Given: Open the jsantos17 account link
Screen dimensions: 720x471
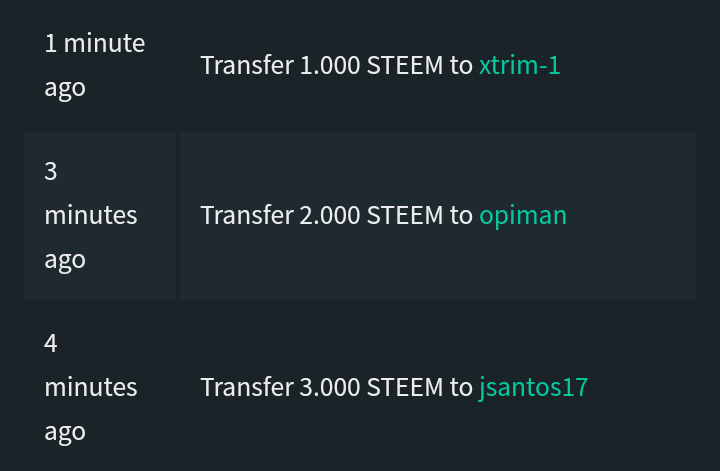Looking at the screenshot, I should pyautogui.click(x=533, y=387).
